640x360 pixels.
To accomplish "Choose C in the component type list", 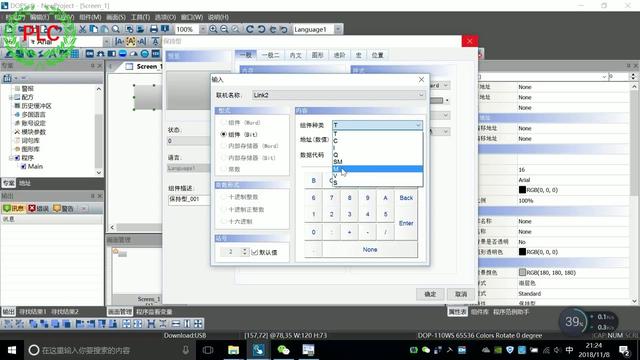I will tap(378, 141).
